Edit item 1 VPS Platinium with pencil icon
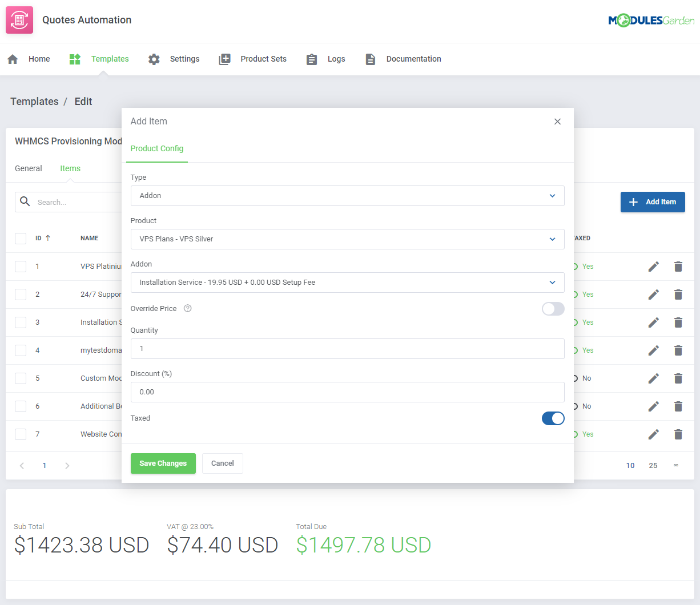700x605 pixels. click(653, 266)
